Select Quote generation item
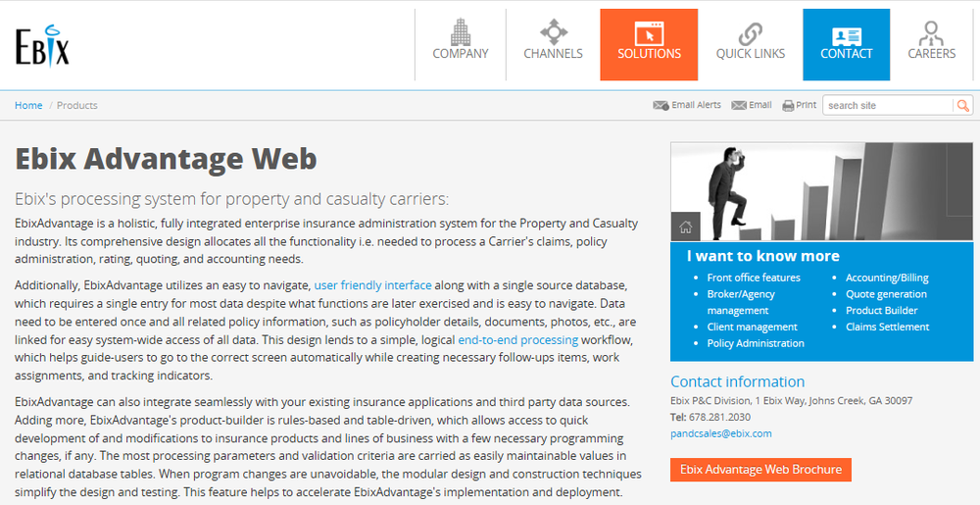Screen dimensions: 980x505 tap(886, 294)
